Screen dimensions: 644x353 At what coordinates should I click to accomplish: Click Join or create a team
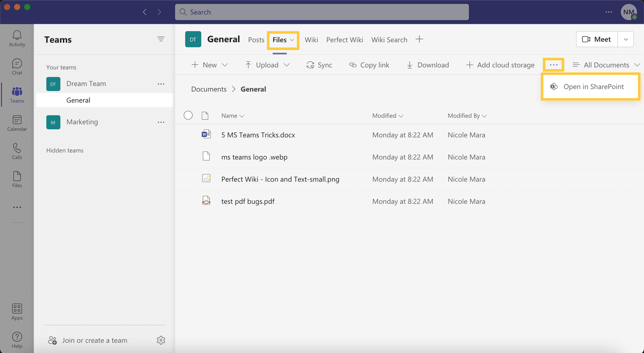94,340
